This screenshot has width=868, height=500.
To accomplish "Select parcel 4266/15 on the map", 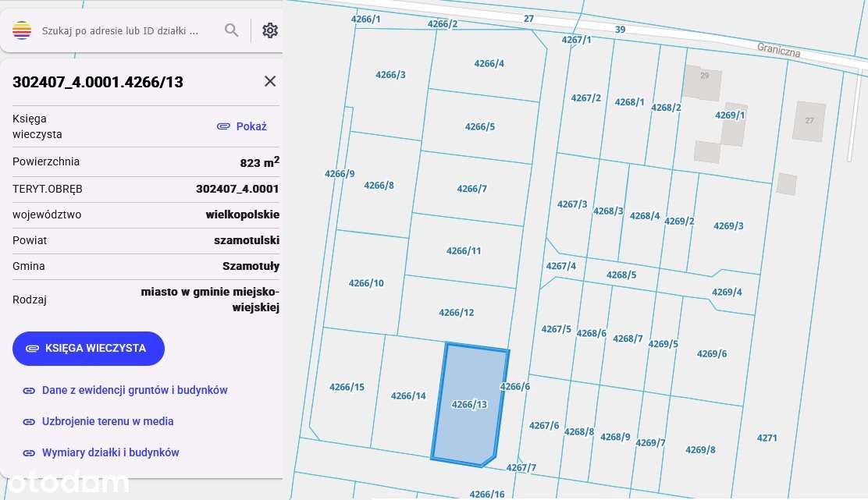I will (347, 387).
